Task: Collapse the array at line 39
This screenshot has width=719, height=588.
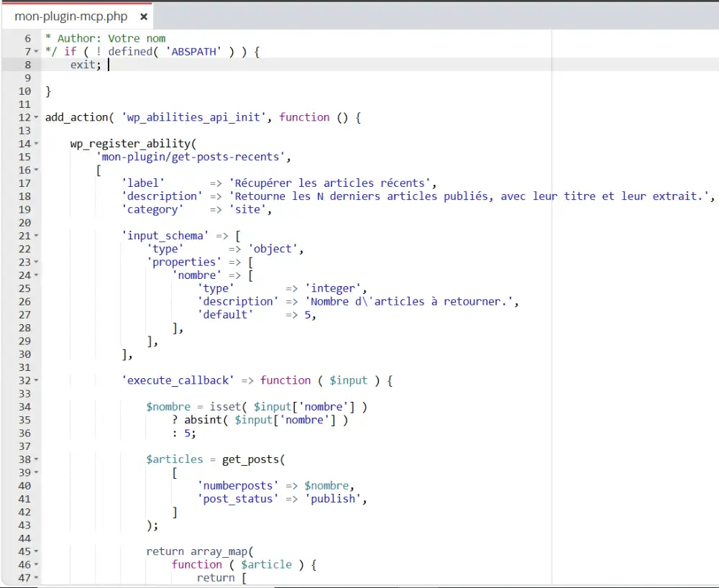Action: pyautogui.click(x=36, y=472)
